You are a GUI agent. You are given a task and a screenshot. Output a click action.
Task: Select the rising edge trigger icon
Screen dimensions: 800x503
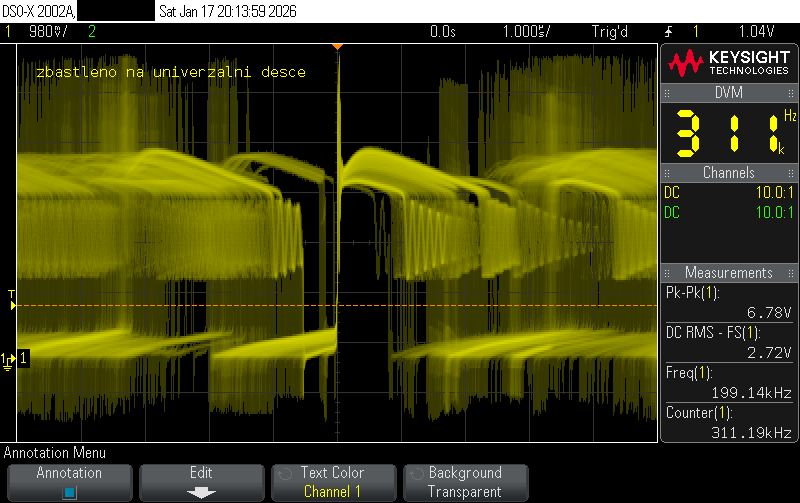click(x=668, y=31)
